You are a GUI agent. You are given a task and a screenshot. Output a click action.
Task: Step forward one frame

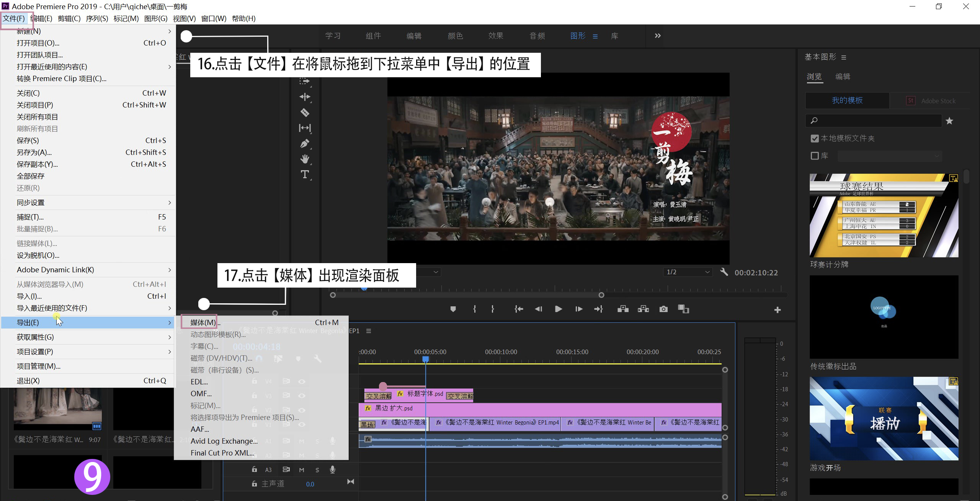pos(579,309)
